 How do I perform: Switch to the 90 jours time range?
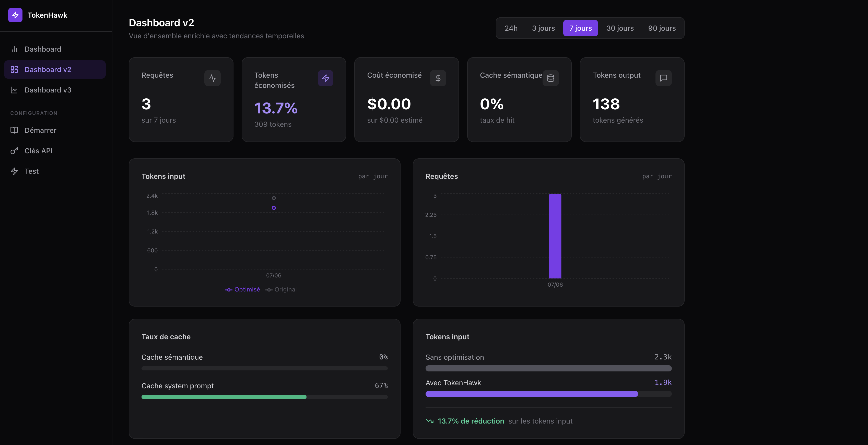tap(662, 28)
